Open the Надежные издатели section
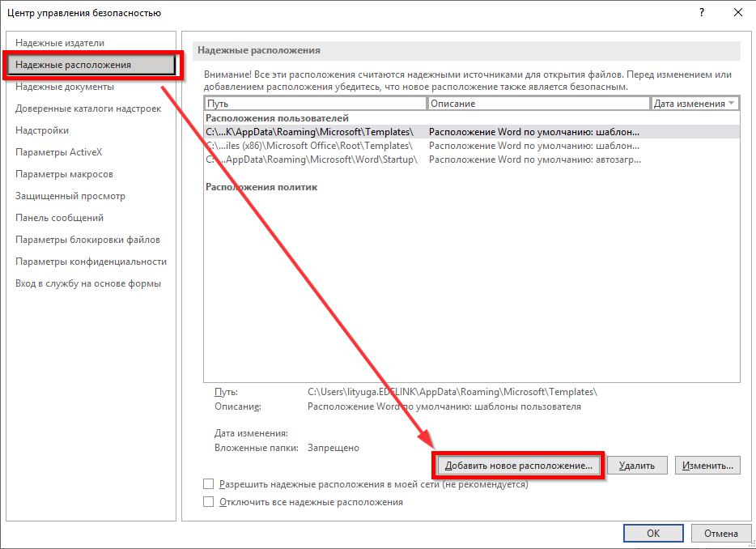This screenshot has height=549, width=756. pyautogui.click(x=60, y=43)
